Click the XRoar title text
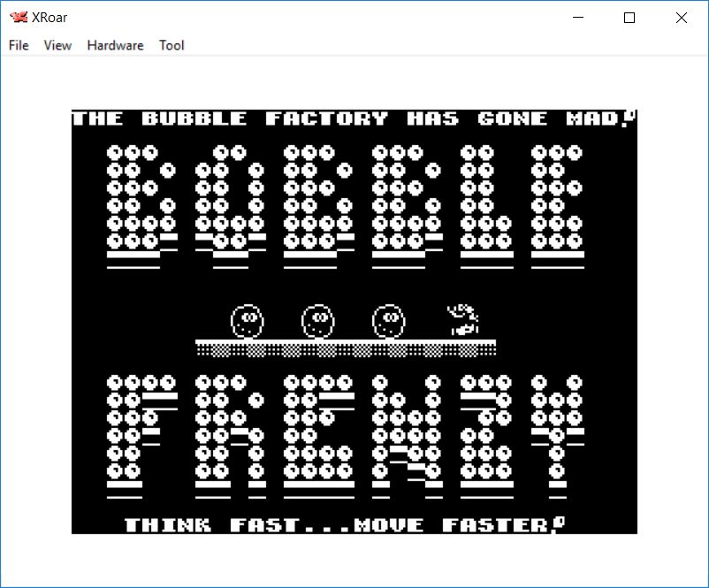Screen dimensions: 709x588 (x=50, y=17)
